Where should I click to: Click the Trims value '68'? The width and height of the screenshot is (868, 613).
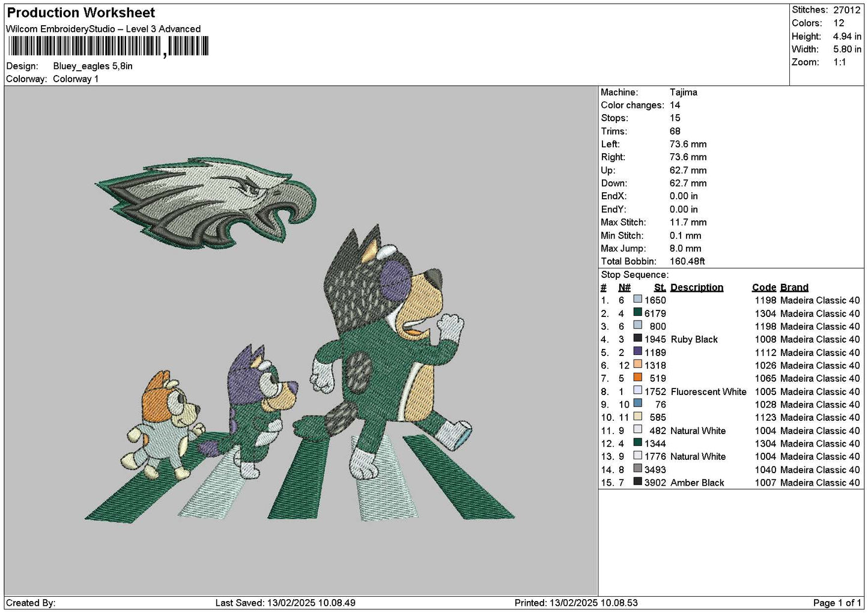(x=675, y=131)
